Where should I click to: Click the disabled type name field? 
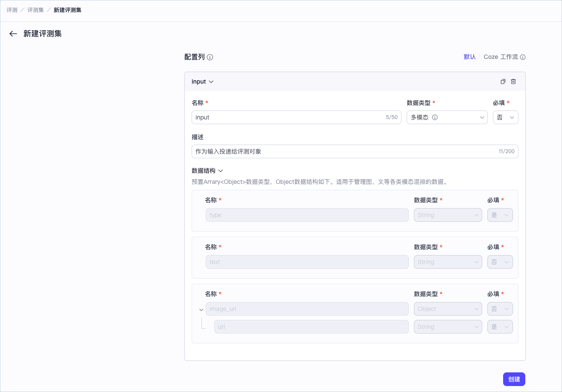tap(307, 215)
